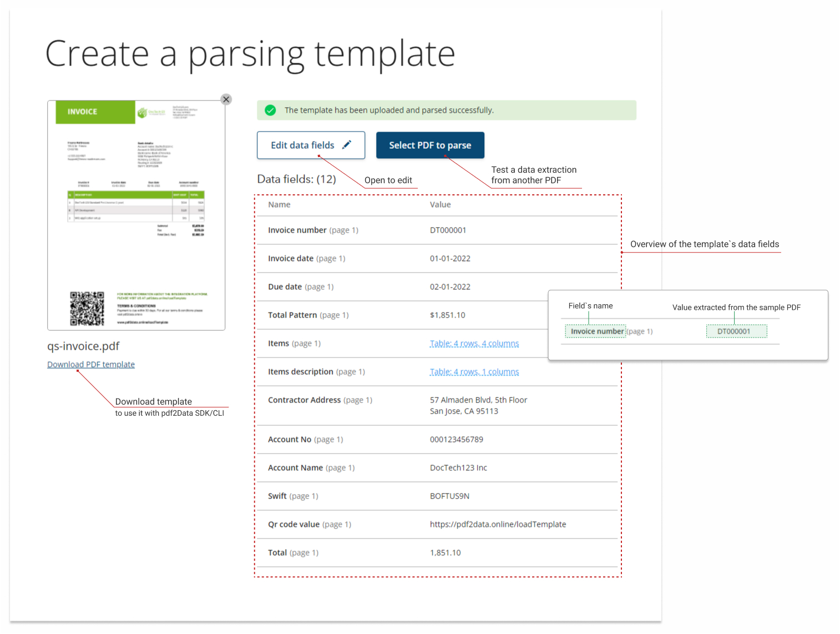Viewport: 840px width, 634px height.
Task: Click the invoice PDF thumbnail preview
Action: pyautogui.click(x=136, y=215)
